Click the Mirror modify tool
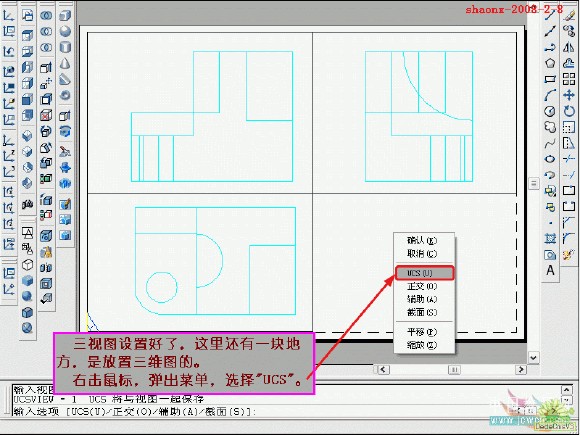Screen dimensions: 580x435 569,47
